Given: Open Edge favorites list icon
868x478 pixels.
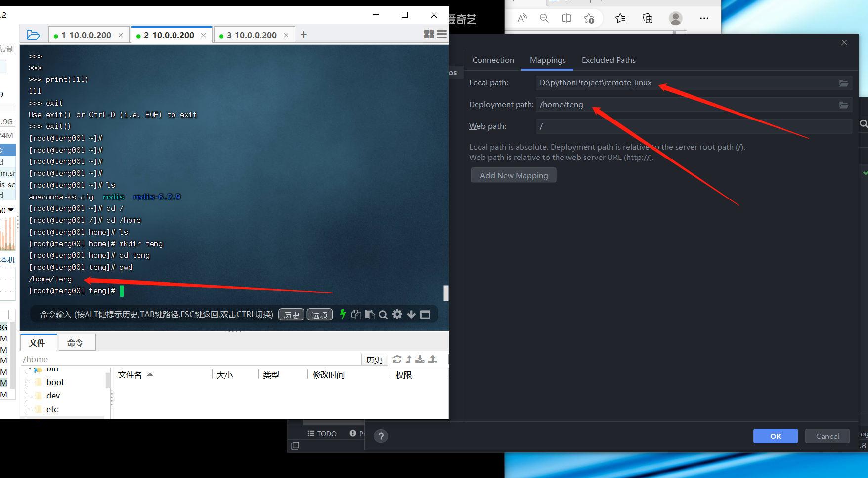Looking at the screenshot, I should tap(620, 18).
